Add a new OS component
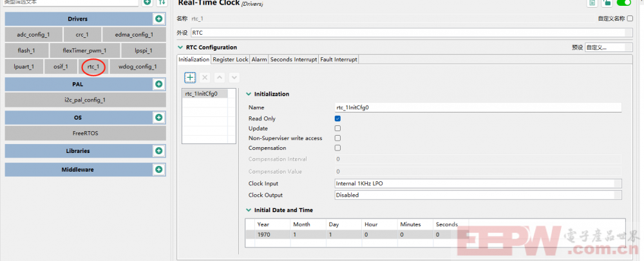 158,118
